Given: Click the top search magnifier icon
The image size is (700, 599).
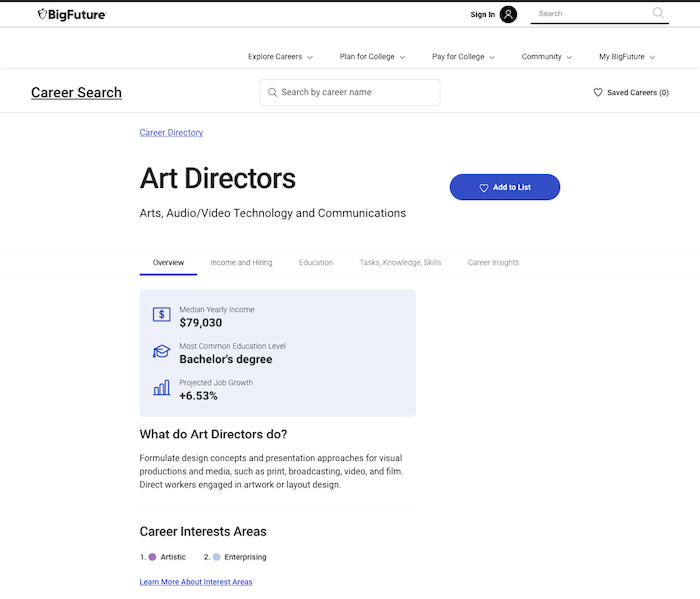Looking at the screenshot, I should click(658, 13).
